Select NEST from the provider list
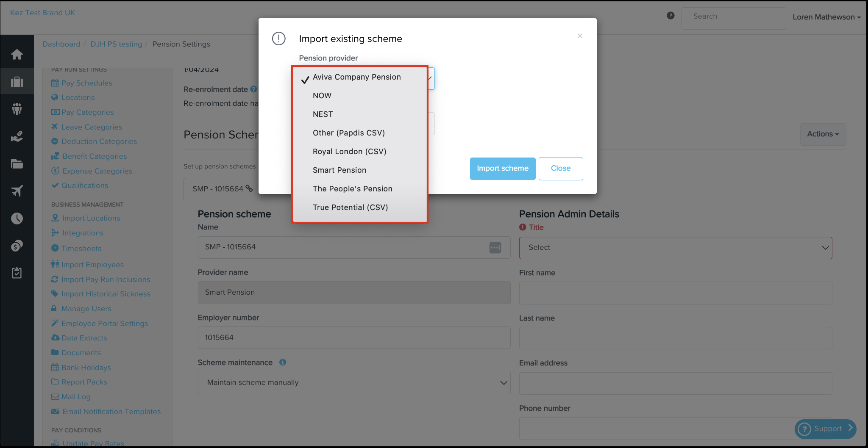Screen dimensions: 868x448 [x=323, y=114]
